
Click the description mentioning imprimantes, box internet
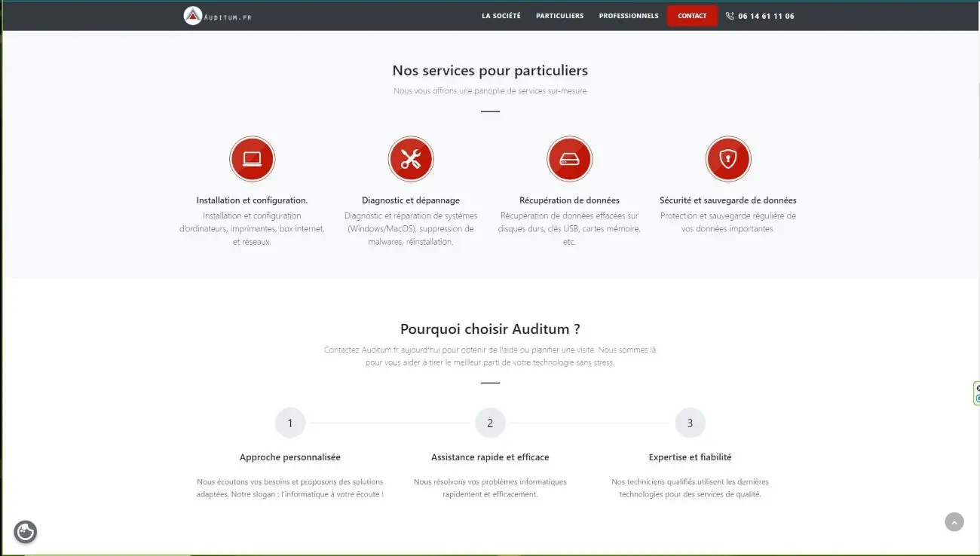click(x=252, y=229)
